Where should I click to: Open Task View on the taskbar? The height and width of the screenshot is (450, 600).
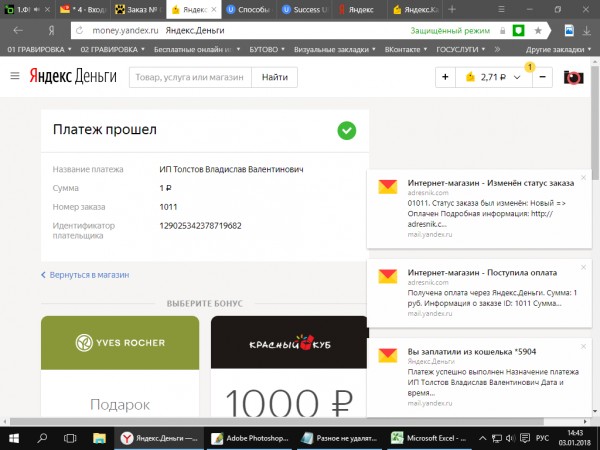coord(70,438)
